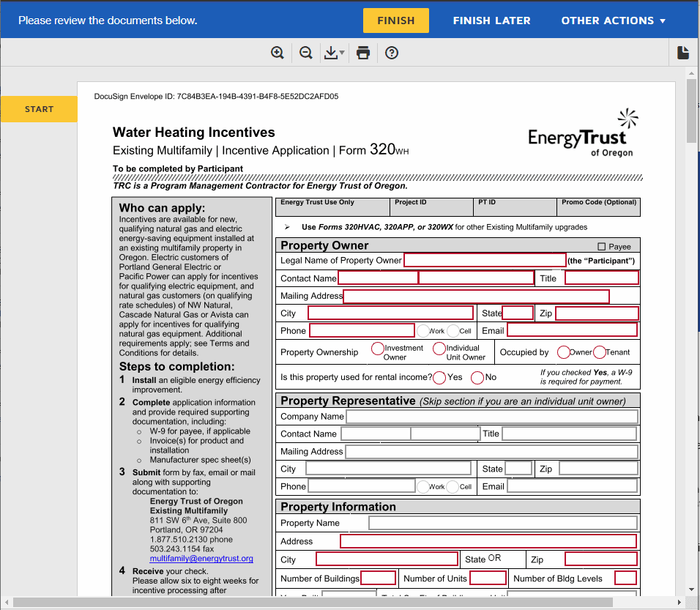Click the Property Name field
This screenshot has width=700, height=610.
[x=503, y=523]
